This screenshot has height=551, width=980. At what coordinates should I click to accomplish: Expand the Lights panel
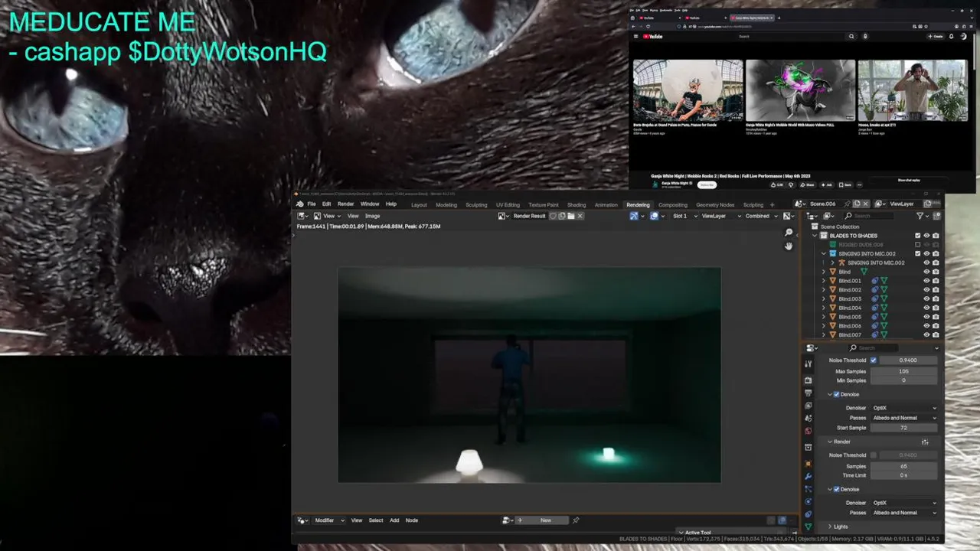point(840,527)
